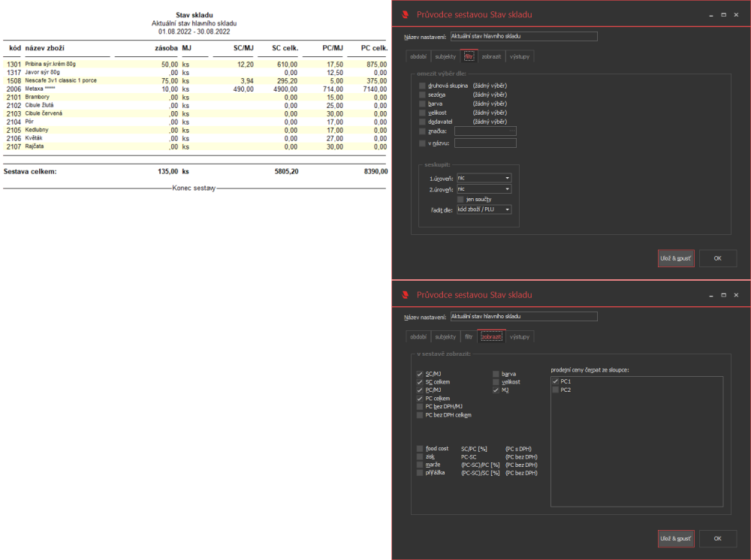Tick the food cost checkbox
This screenshot has width=751, height=560.
[x=420, y=448]
